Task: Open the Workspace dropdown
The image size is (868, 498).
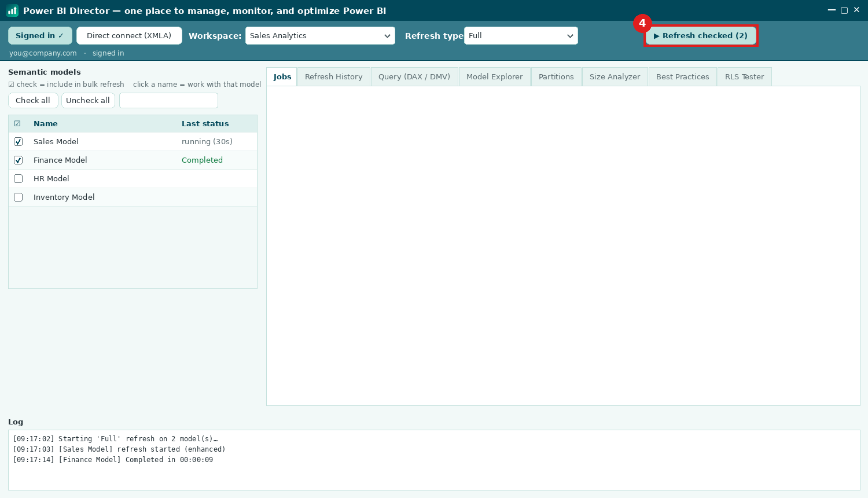Action: coord(320,36)
